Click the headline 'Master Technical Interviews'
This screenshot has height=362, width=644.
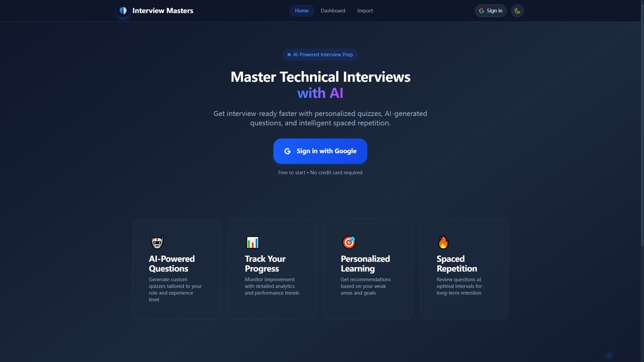pos(320,77)
